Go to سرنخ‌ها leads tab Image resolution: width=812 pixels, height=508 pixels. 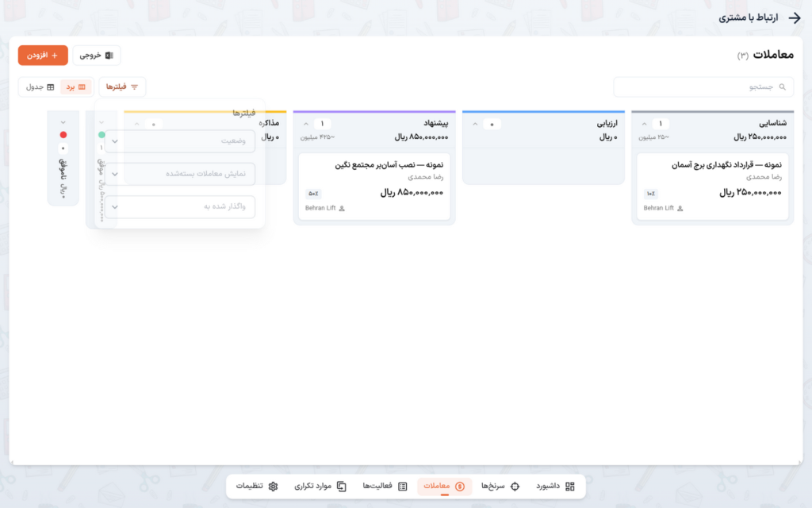pyautogui.click(x=500, y=487)
